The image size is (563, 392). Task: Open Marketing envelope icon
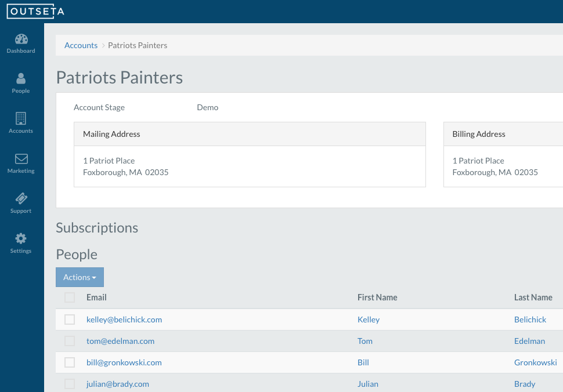(21, 159)
